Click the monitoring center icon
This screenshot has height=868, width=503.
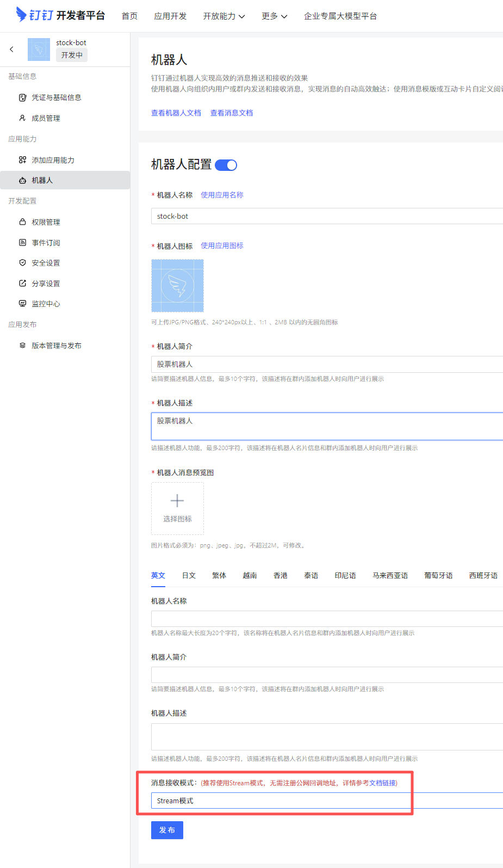click(x=22, y=304)
